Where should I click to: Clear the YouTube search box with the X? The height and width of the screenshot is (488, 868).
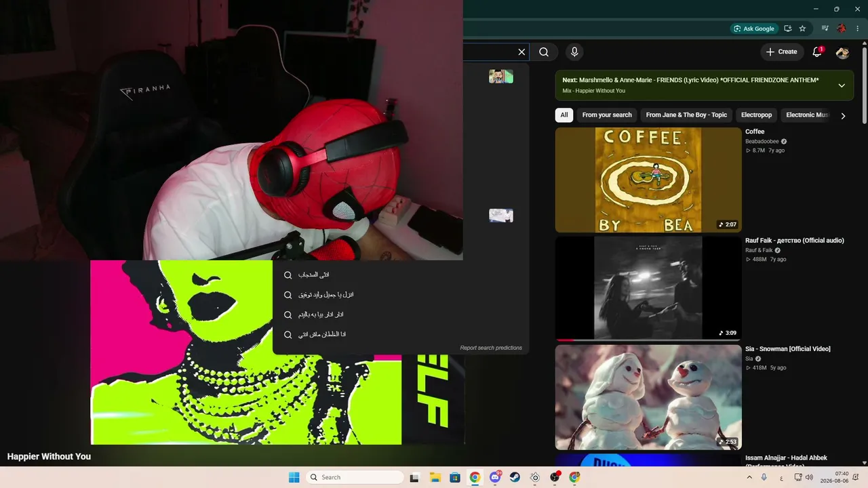521,52
